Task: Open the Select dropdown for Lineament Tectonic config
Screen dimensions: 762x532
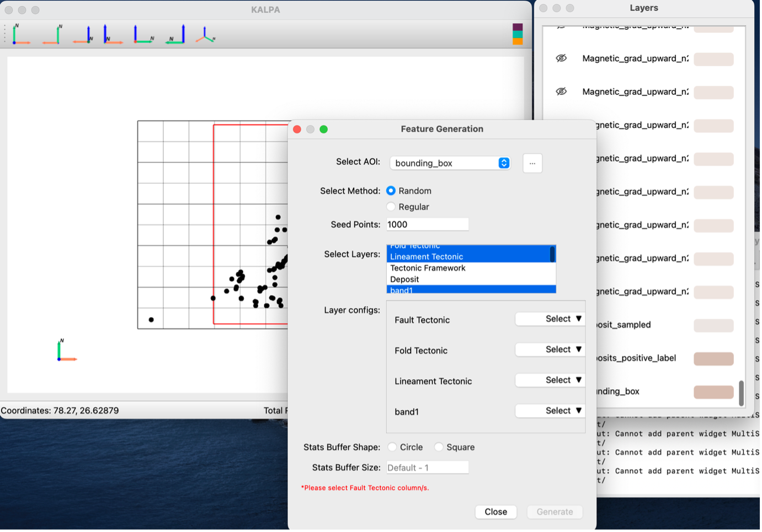Action: coord(550,380)
